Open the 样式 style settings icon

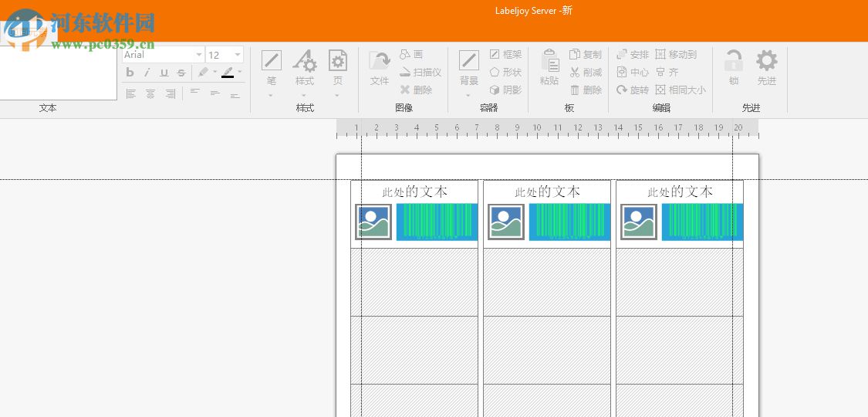coord(305,60)
